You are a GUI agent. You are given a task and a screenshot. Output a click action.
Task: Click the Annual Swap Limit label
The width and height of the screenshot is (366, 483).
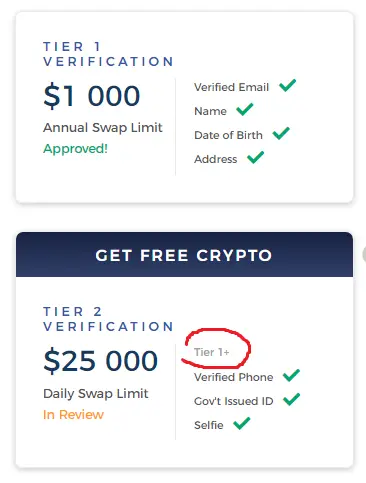coord(103,128)
